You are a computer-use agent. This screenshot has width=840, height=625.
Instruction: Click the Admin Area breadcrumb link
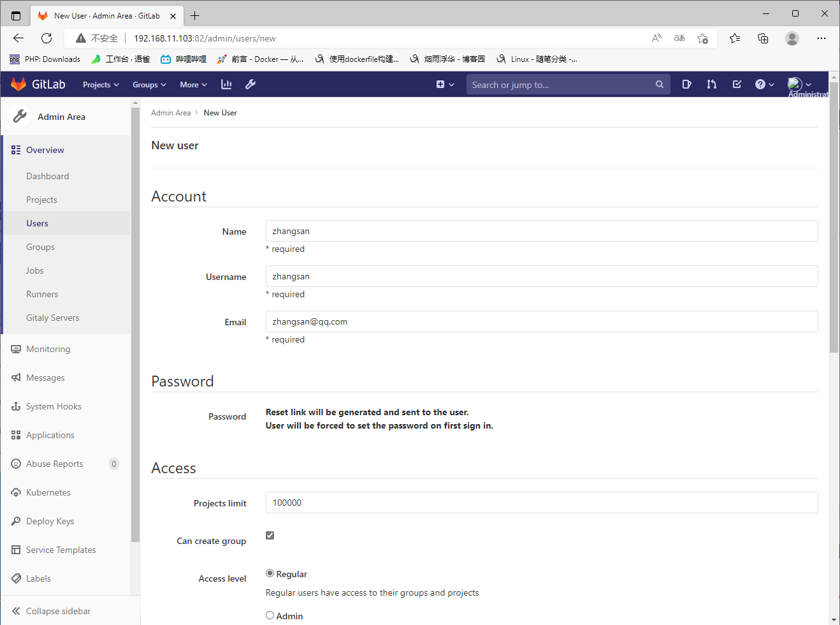click(171, 113)
